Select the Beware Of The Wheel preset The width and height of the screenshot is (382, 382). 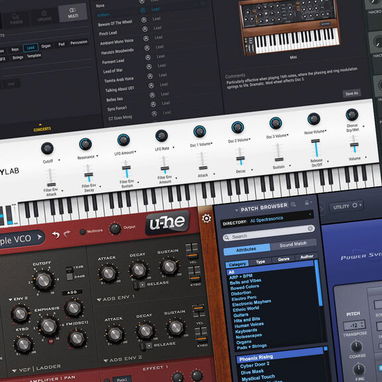coord(114,23)
